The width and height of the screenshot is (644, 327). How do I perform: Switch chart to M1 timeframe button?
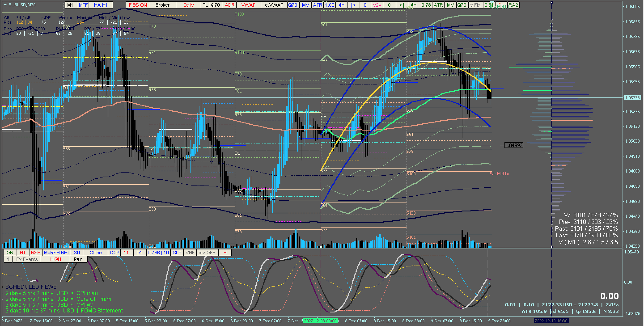point(70,5)
